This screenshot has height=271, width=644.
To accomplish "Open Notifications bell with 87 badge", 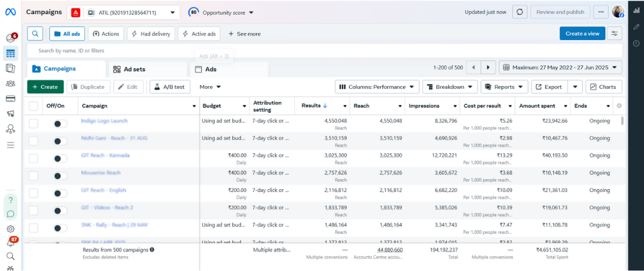I will click(11, 243).
